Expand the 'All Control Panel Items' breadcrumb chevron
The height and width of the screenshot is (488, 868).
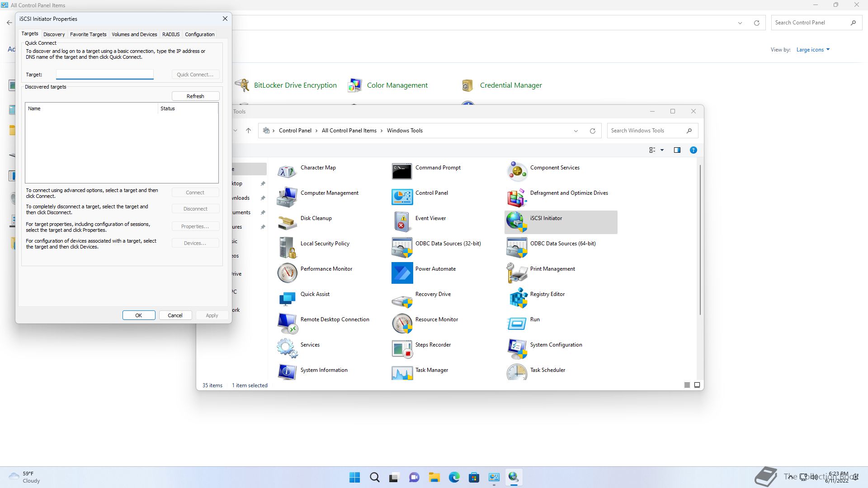382,131
